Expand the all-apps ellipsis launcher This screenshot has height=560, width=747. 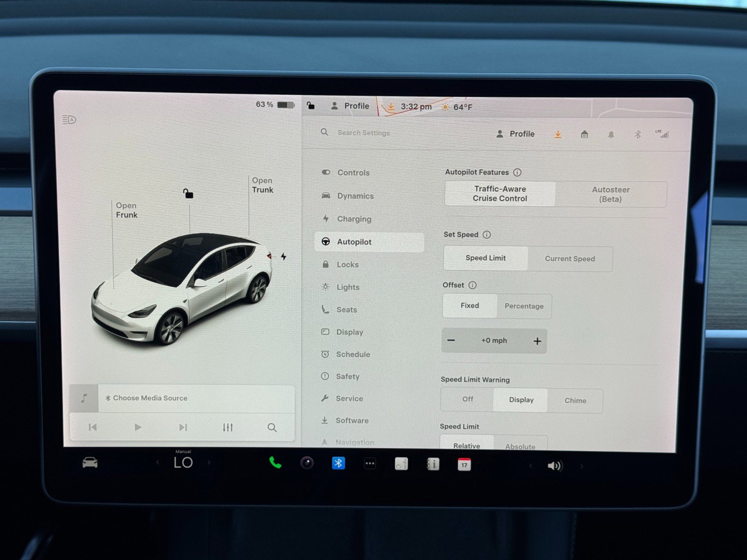pyautogui.click(x=369, y=463)
